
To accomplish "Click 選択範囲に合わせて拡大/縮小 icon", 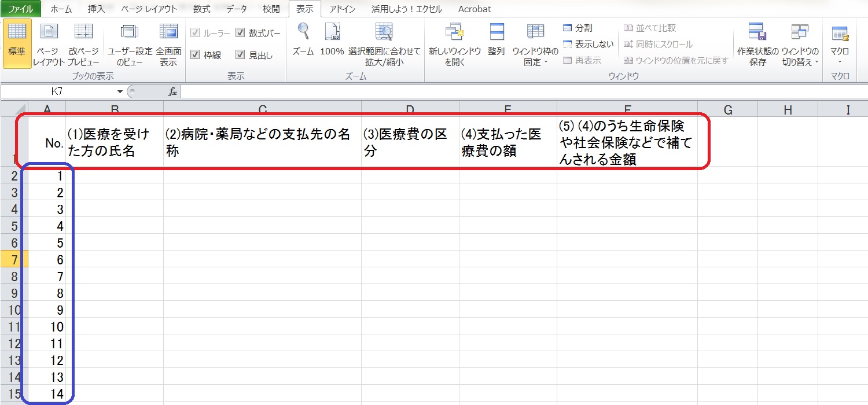I will coord(384,32).
